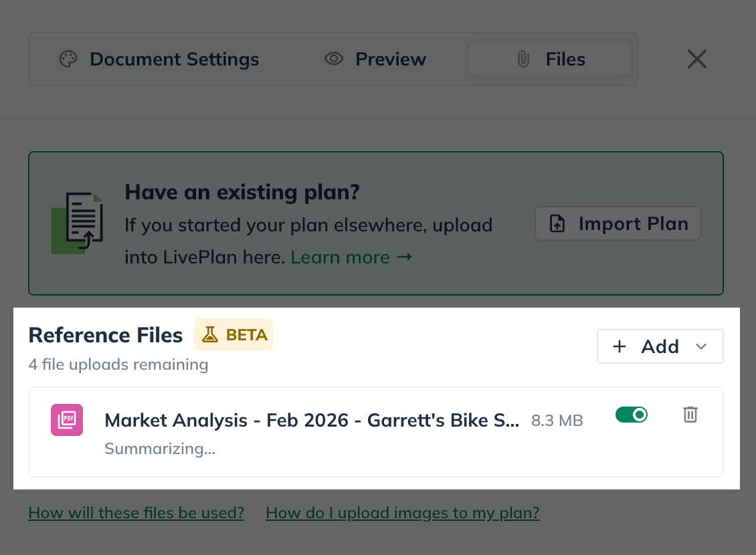The image size is (756, 555).
Task: Delete the Market Analysis file with trash icon
Action: pyautogui.click(x=690, y=415)
